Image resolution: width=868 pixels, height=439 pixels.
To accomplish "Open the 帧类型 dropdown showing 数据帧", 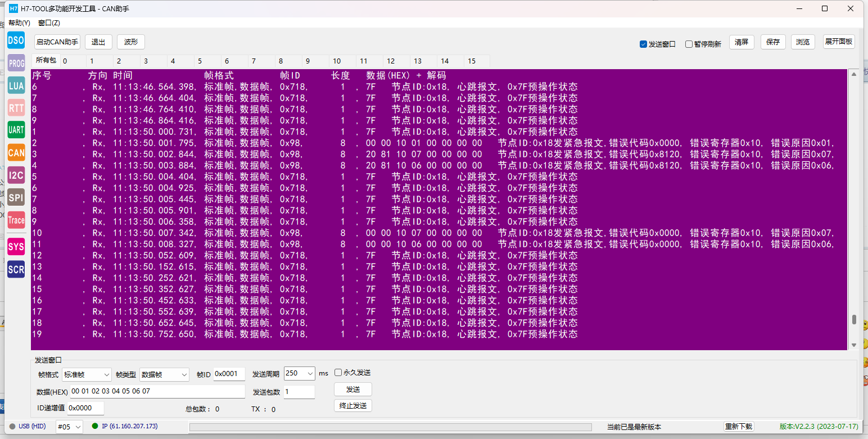I will 164,374.
